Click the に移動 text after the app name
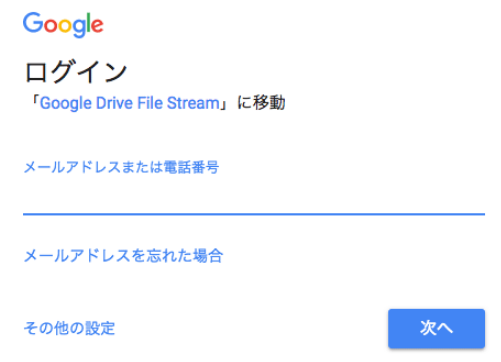 [x=261, y=103]
